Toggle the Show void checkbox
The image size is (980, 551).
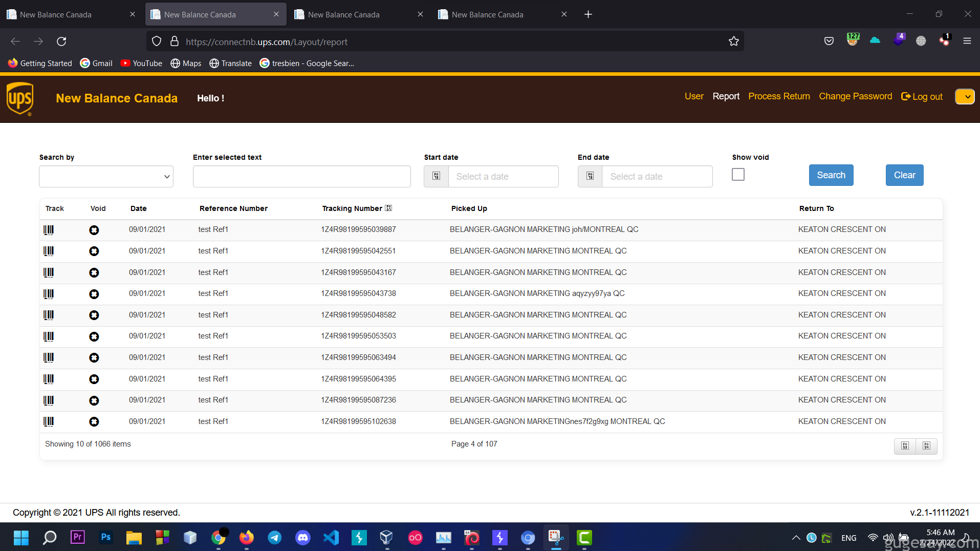click(738, 175)
